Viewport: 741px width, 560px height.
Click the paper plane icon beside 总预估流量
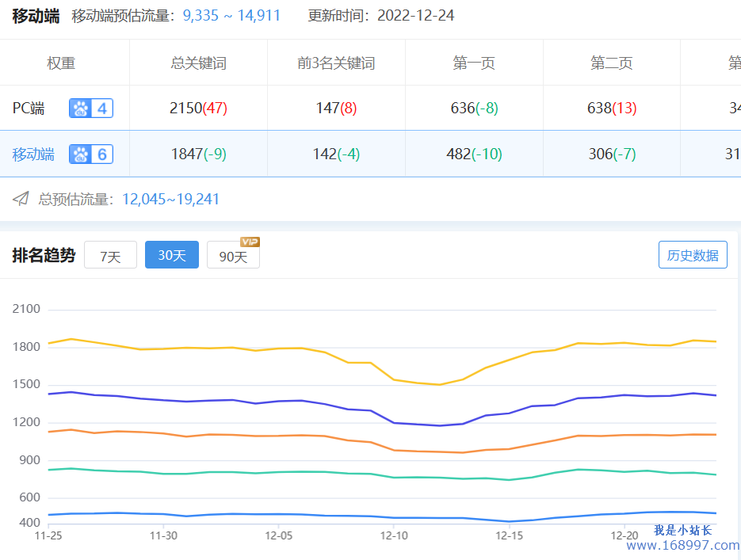coord(21,199)
